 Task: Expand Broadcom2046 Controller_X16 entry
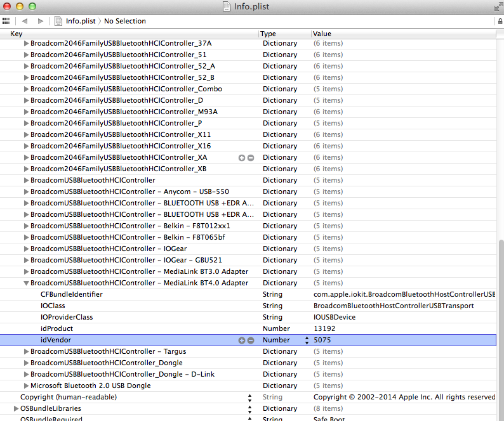(x=27, y=146)
